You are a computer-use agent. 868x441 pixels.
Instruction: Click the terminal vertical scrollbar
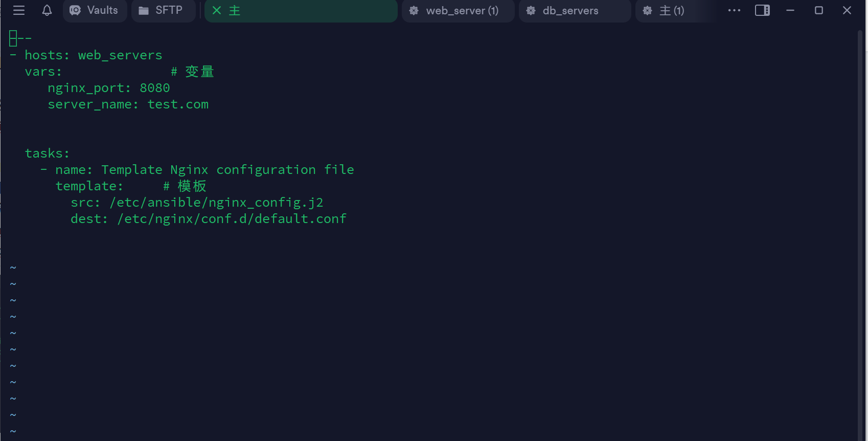pyautogui.click(x=860, y=235)
